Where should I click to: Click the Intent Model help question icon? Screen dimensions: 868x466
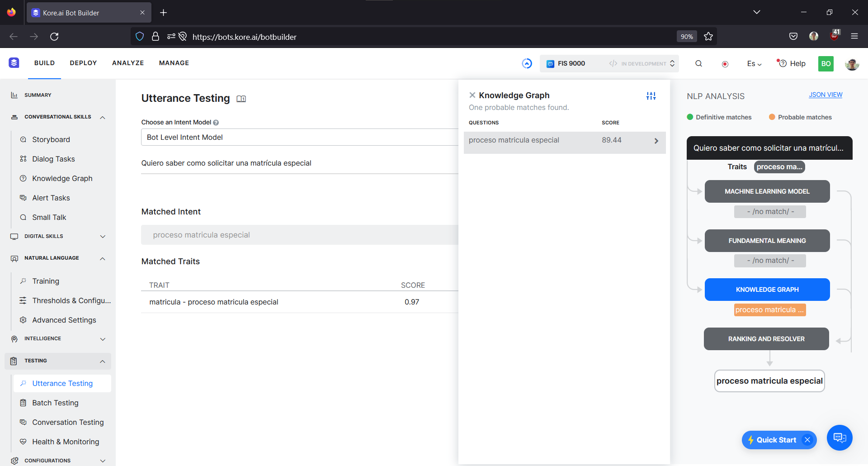tap(216, 123)
